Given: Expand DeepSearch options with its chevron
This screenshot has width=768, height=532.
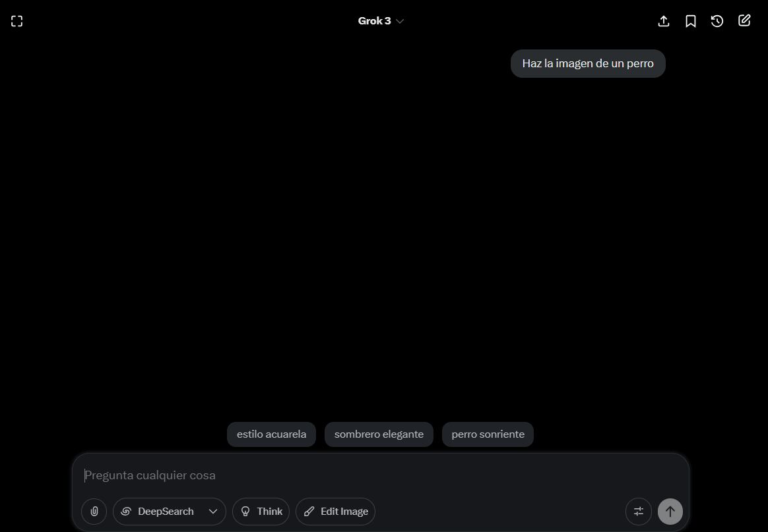Looking at the screenshot, I should (212, 511).
